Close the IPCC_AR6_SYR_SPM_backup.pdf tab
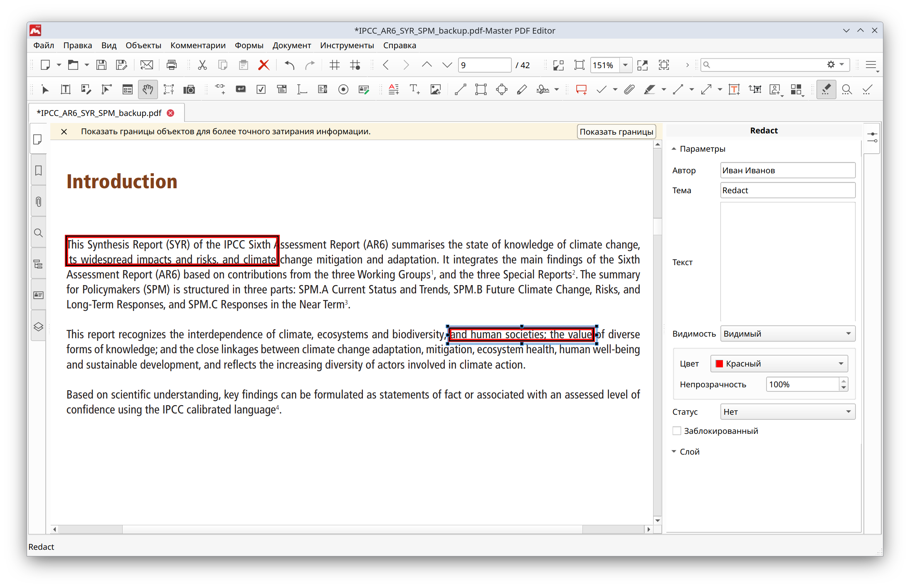 [x=170, y=113]
